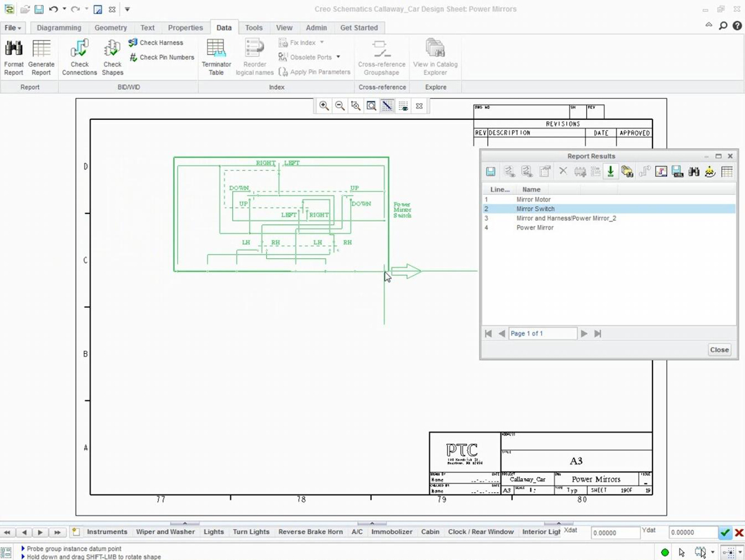Open View in Catalog Explorer
This screenshot has width=745, height=560.
click(x=435, y=56)
